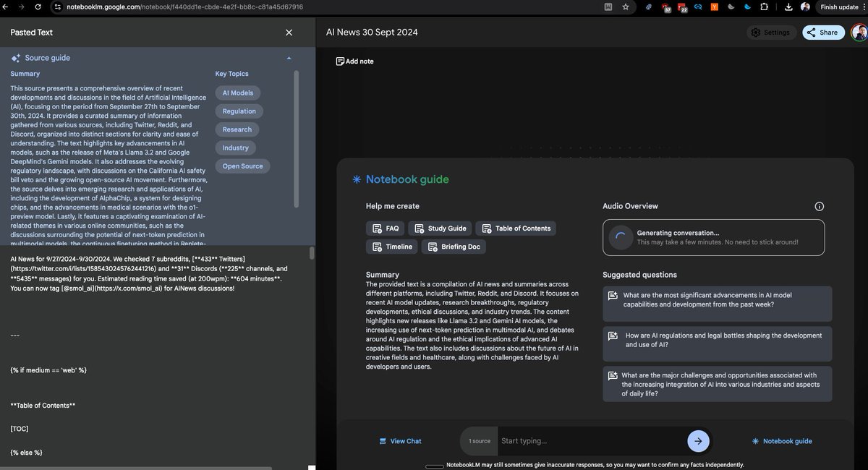
Task: Click the 1 source chip
Action: tap(480, 441)
